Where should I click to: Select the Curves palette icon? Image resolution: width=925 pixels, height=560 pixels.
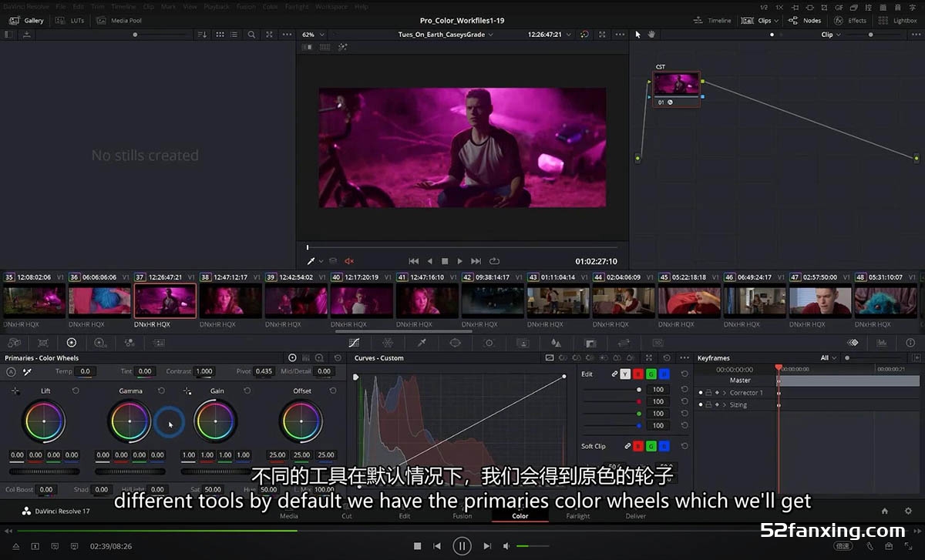354,343
